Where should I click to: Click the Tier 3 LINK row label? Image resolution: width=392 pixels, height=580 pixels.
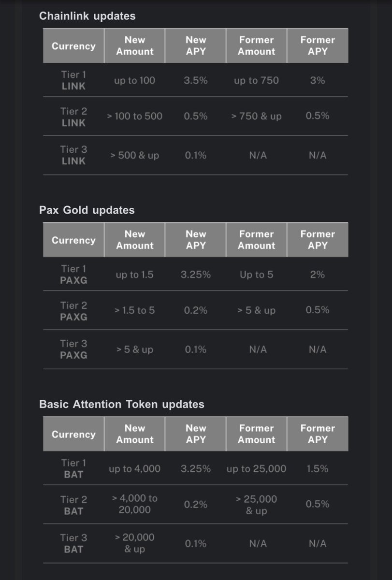[x=73, y=155]
